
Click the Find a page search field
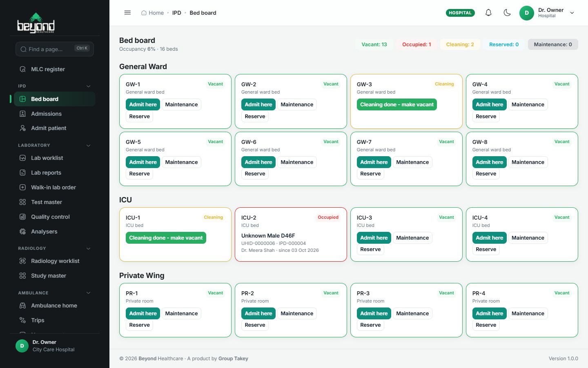pyautogui.click(x=55, y=49)
